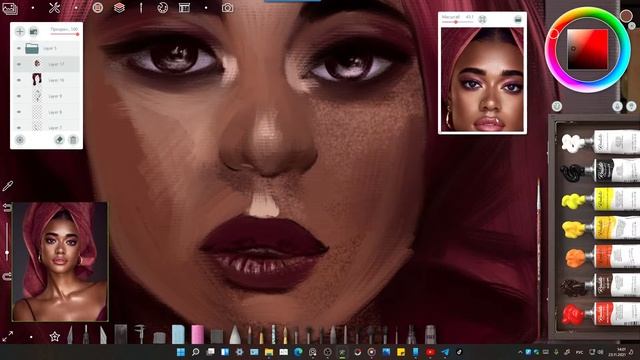Select the red hair layer thumbnail
The height and width of the screenshot is (360, 640).
(37, 80)
